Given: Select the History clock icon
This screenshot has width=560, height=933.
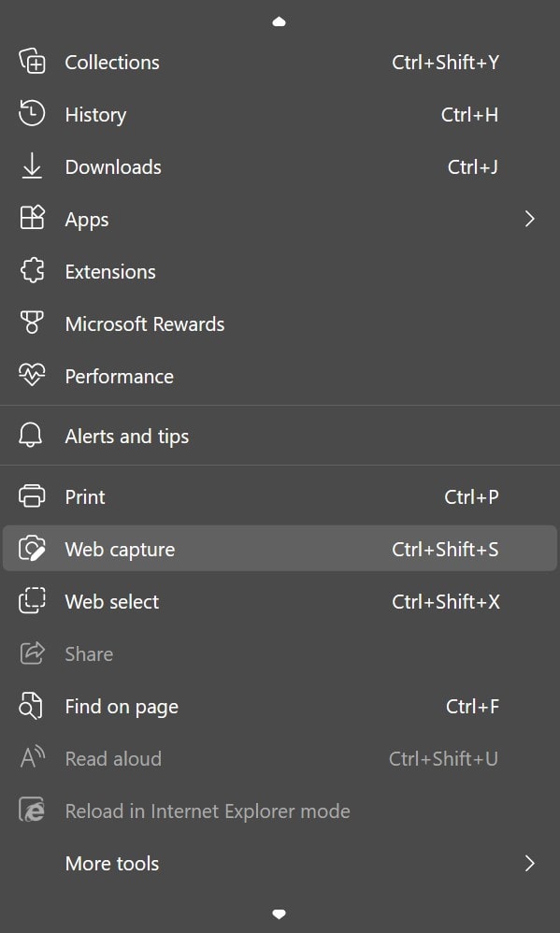Looking at the screenshot, I should point(32,114).
